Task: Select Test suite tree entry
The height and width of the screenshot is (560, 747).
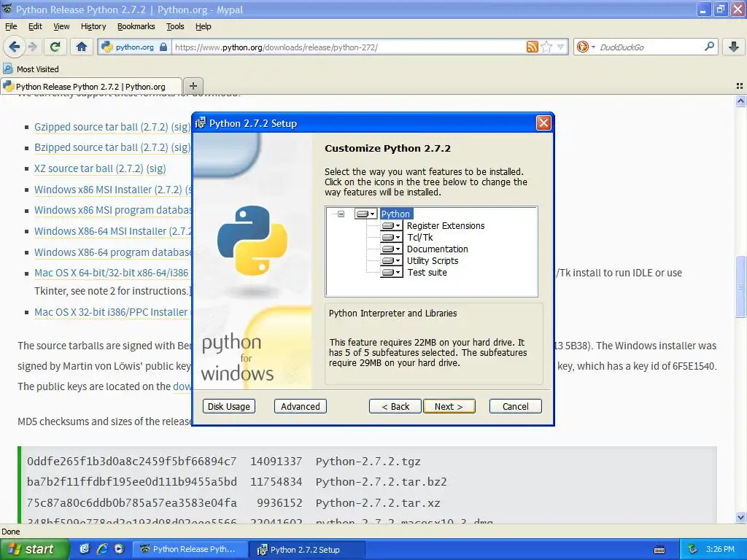Action: (x=427, y=273)
